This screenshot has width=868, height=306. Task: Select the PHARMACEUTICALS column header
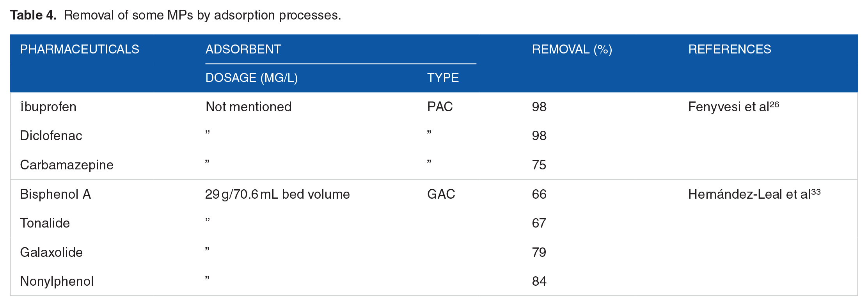[x=80, y=49]
